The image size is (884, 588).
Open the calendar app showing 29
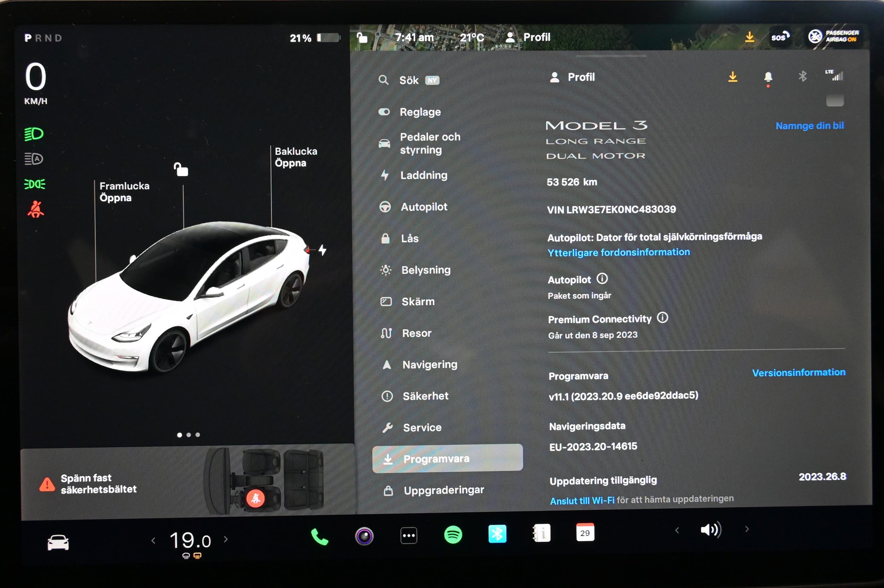pos(585,532)
